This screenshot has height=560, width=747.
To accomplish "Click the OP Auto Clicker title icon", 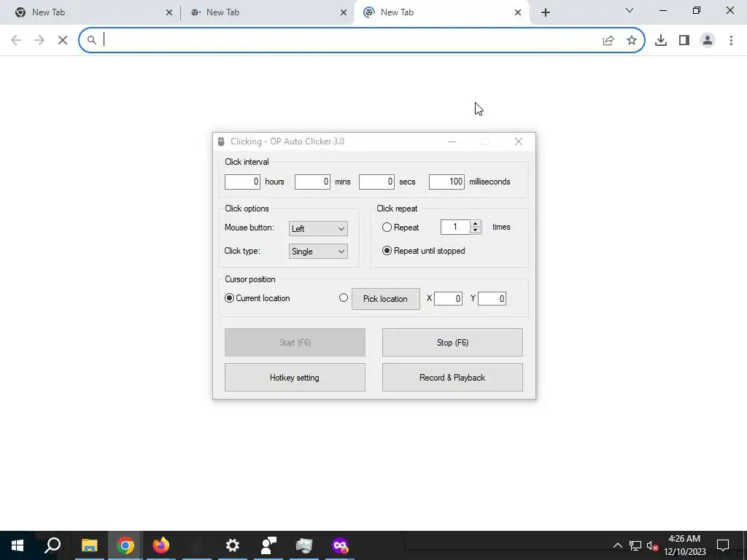I will pos(221,141).
